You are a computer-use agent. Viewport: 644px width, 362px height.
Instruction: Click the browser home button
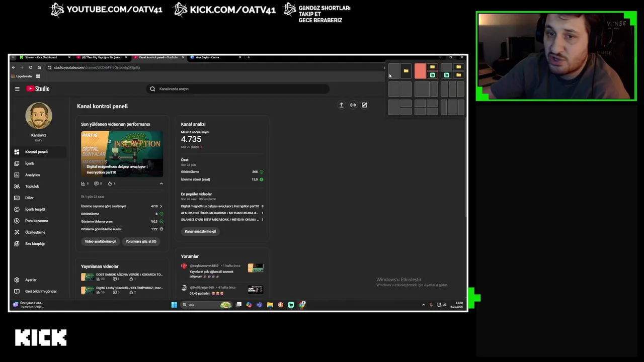[39, 67]
